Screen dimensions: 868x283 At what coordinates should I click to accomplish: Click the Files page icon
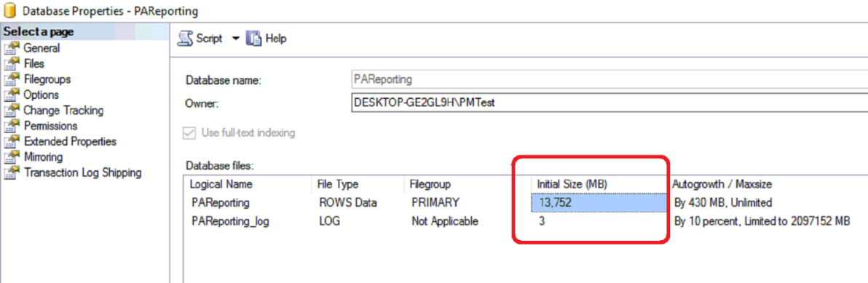pyautogui.click(x=12, y=63)
